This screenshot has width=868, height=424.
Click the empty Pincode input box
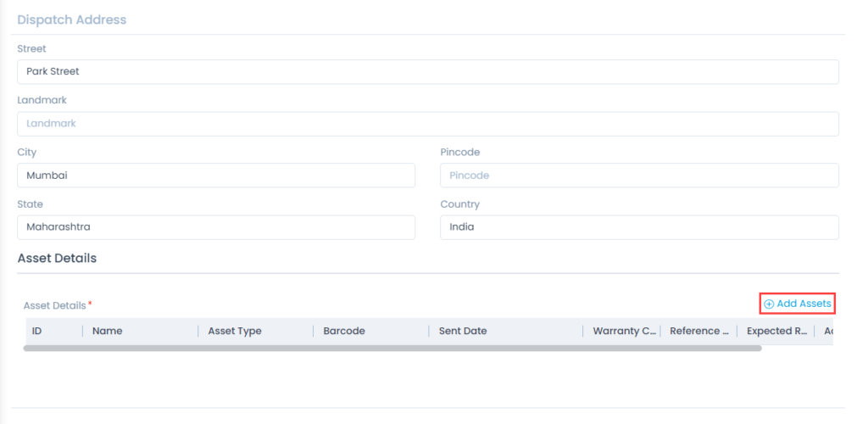click(639, 176)
